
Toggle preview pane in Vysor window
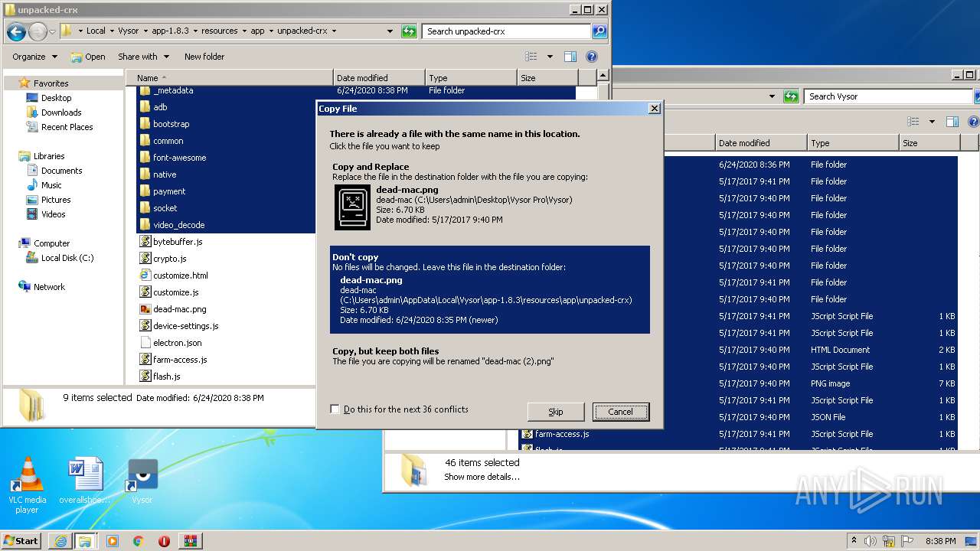point(952,122)
